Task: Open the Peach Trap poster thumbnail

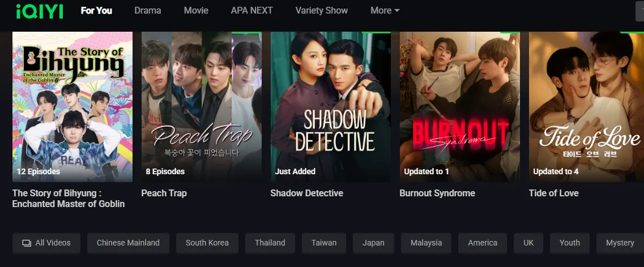Action: [x=201, y=107]
